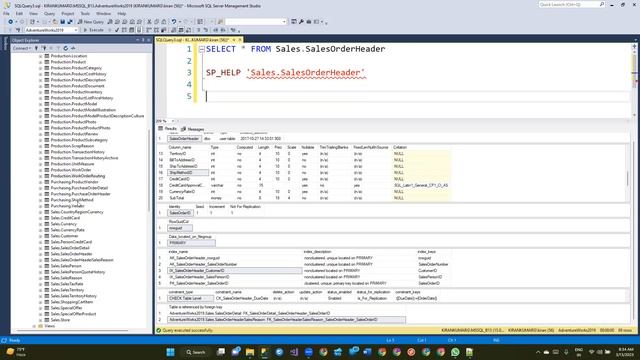
Task: Open the Tools menu
Action: [85, 13]
